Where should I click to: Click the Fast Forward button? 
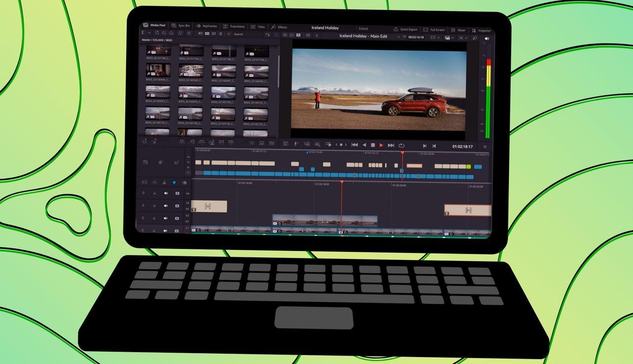(391, 146)
